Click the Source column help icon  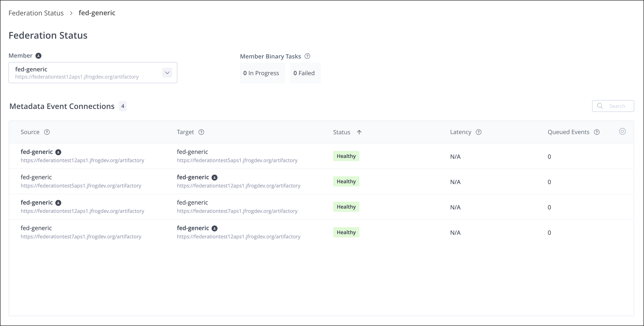pos(47,132)
